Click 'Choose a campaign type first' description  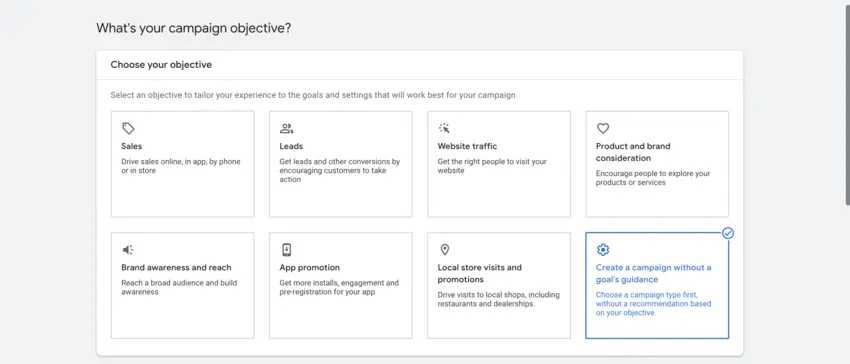pyautogui.click(x=654, y=304)
